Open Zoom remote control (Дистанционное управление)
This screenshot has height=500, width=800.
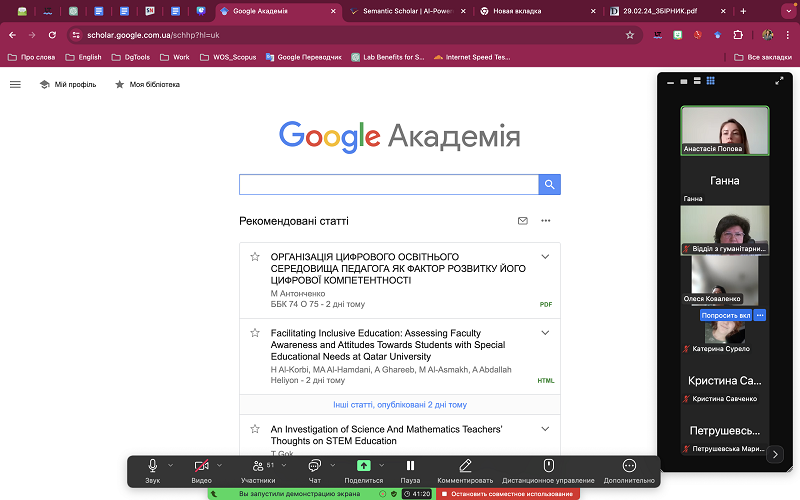pyautogui.click(x=548, y=470)
